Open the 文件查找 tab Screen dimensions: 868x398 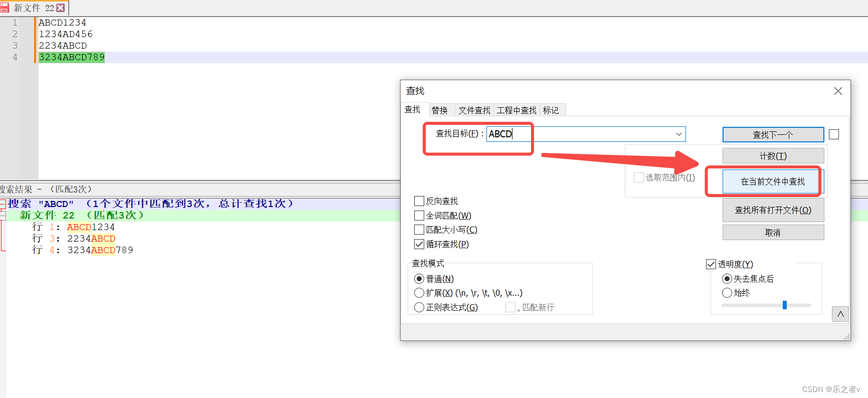474,110
